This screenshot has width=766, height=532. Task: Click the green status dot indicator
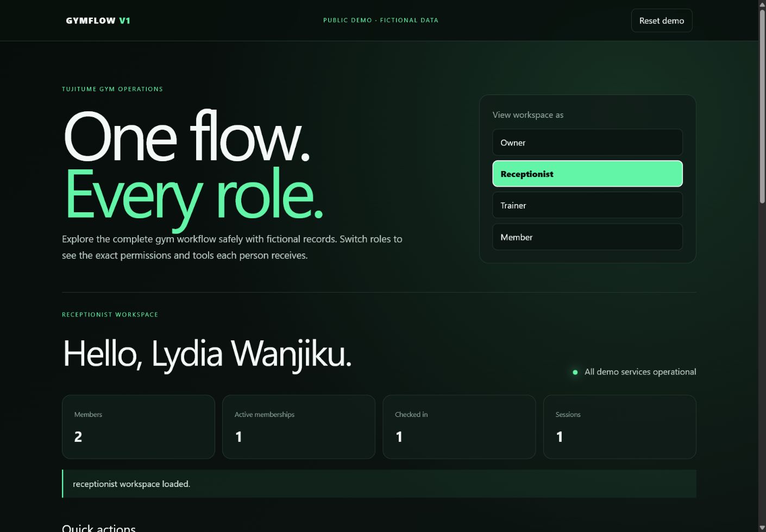tap(575, 372)
